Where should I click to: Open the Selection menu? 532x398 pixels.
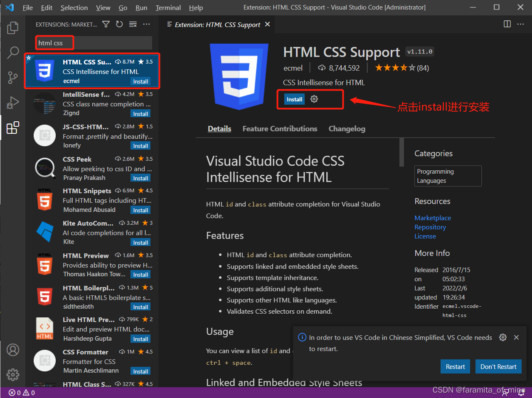click(x=74, y=7)
